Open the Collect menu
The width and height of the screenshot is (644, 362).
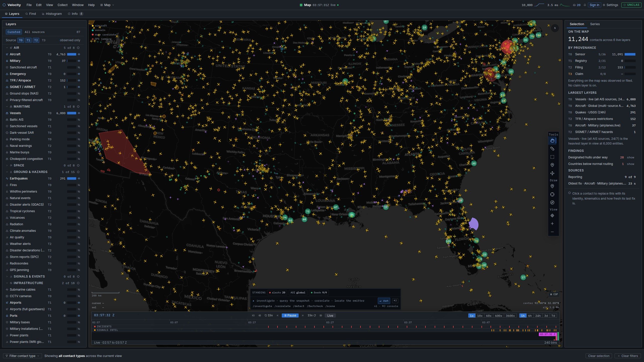(62, 5)
